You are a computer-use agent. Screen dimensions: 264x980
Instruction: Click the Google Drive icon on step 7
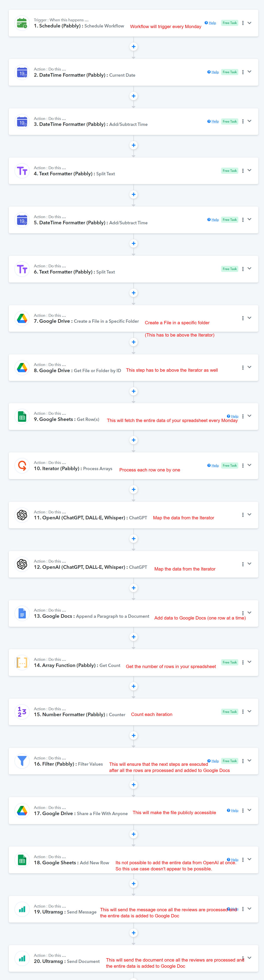(22, 318)
